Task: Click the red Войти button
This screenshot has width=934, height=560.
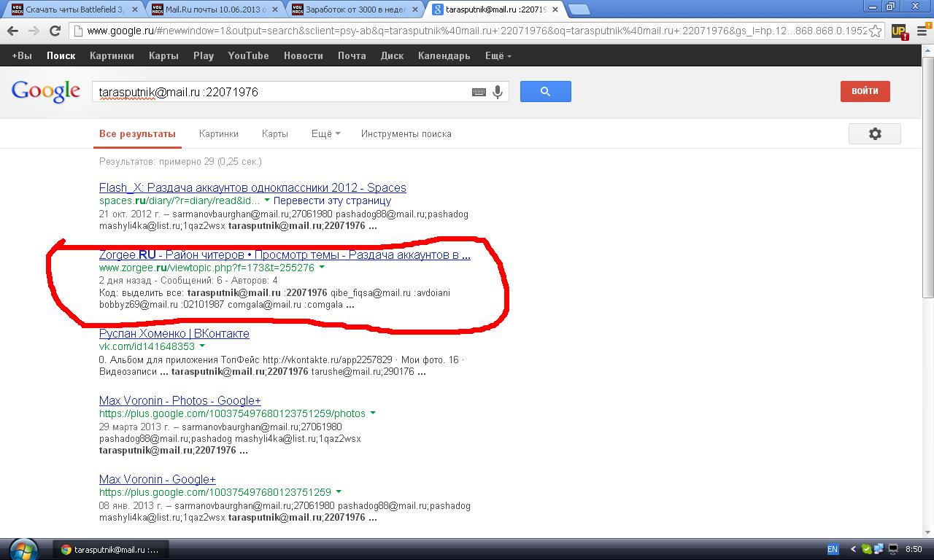Action: pos(865,91)
